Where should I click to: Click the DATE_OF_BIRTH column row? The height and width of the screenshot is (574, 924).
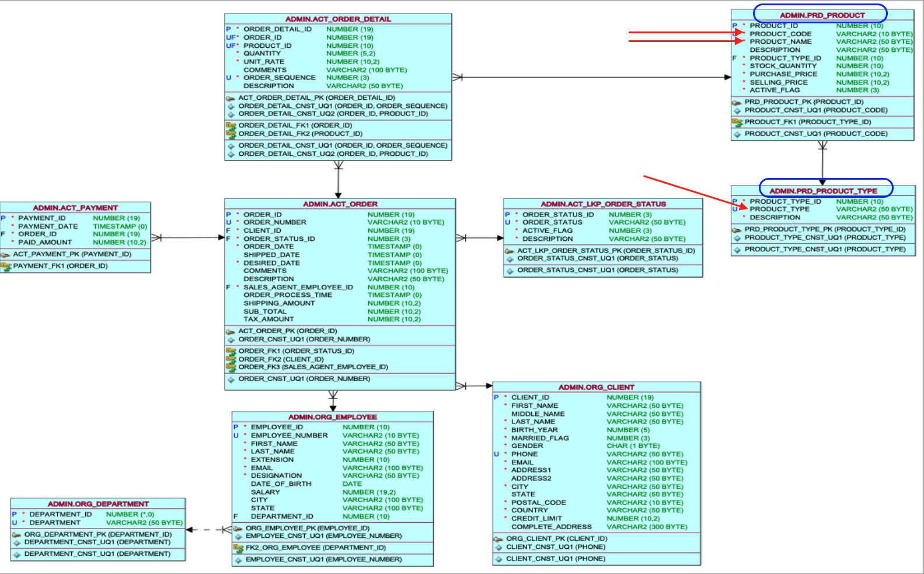pyautogui.click(x=333, y=484)
